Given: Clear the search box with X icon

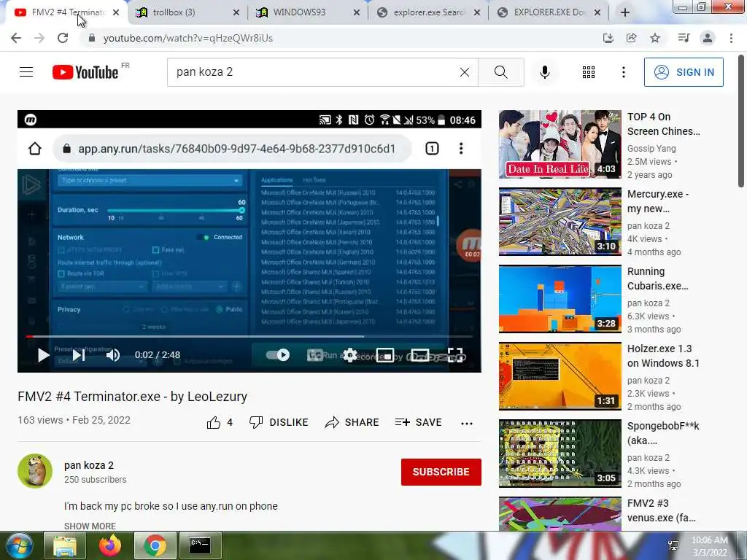Looking at the screenshot, I should (x=465, y=72).
